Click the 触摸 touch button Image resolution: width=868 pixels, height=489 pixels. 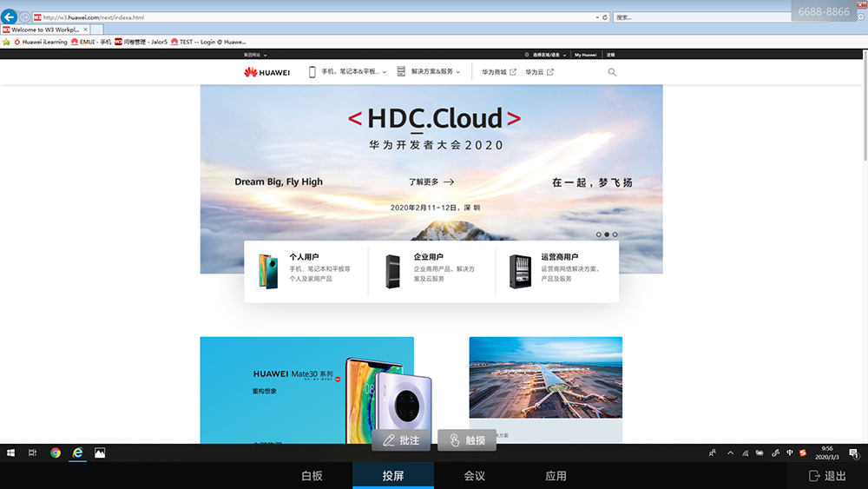[x=467, y=440]
